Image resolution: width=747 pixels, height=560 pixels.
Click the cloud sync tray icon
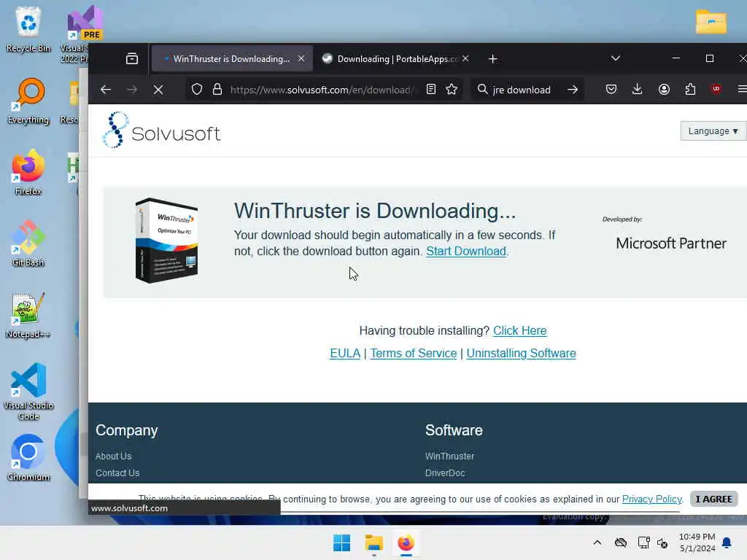[x=620, y=542]
